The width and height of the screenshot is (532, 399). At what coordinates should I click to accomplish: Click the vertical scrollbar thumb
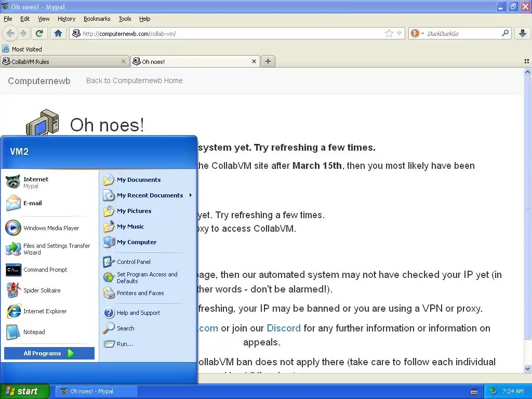527,207
